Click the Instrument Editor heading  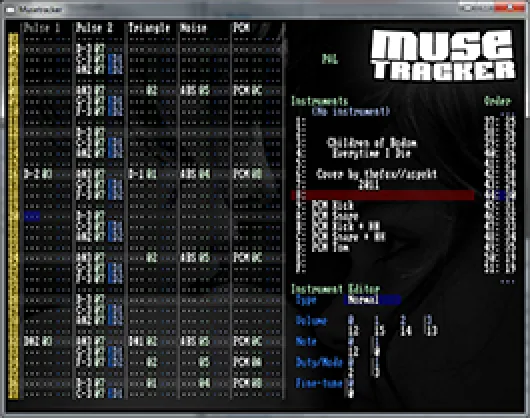[x=335, y=289]
